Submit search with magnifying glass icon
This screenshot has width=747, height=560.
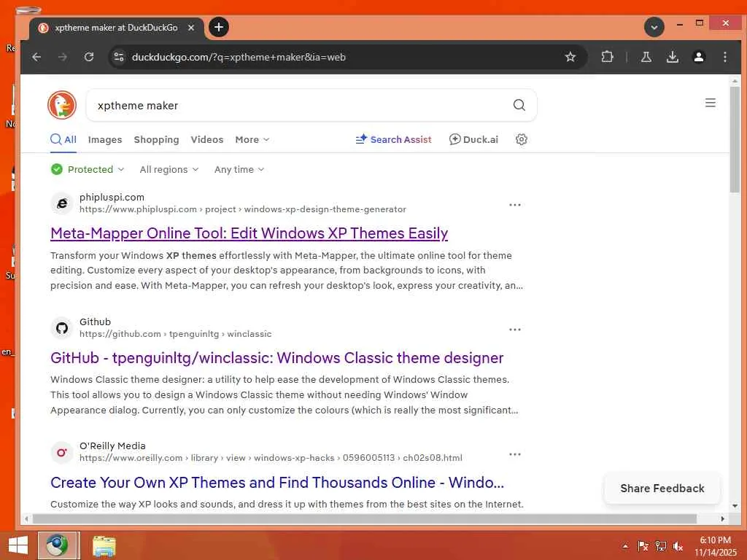519,105
